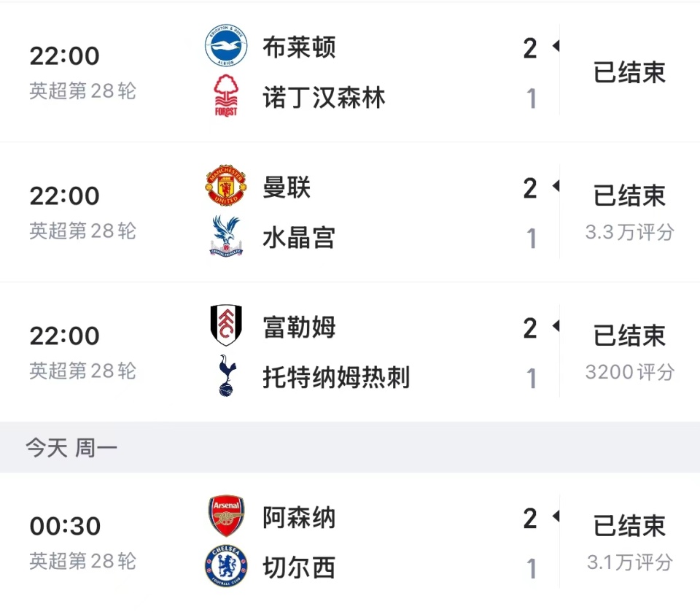This screenshot has height=612, width=700.
Task: Open 3.1万评分 for 阿森纳 vs 切尔西
Action: [629, 562]
